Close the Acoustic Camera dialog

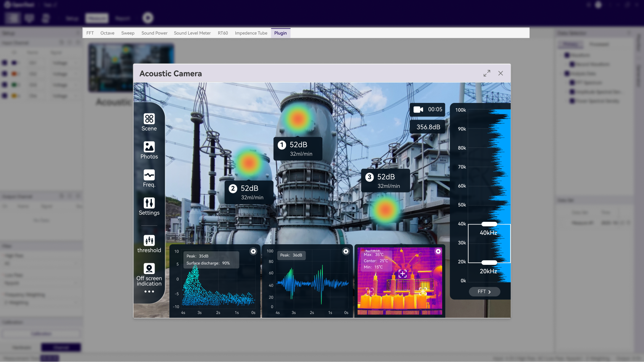click(x=501, y=73)
